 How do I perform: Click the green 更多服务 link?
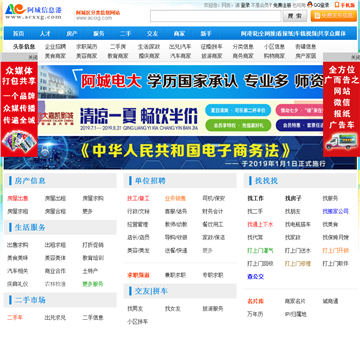pos(93,284)
